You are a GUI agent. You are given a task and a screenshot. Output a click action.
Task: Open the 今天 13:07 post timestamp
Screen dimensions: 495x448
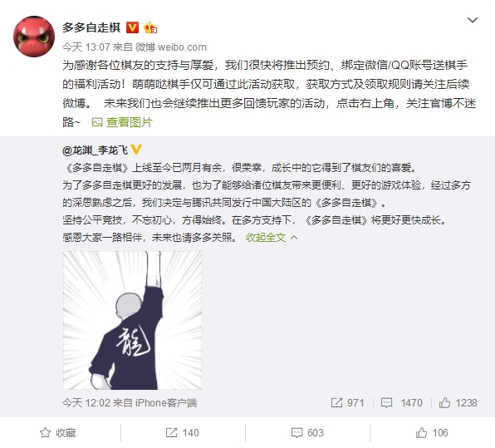(x=86, y=47)
